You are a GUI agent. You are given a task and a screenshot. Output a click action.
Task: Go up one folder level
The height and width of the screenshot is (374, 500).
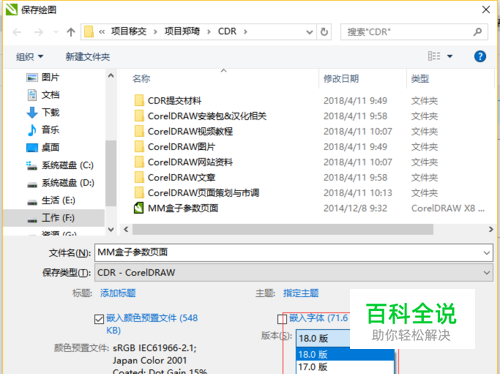pos(71,32)
